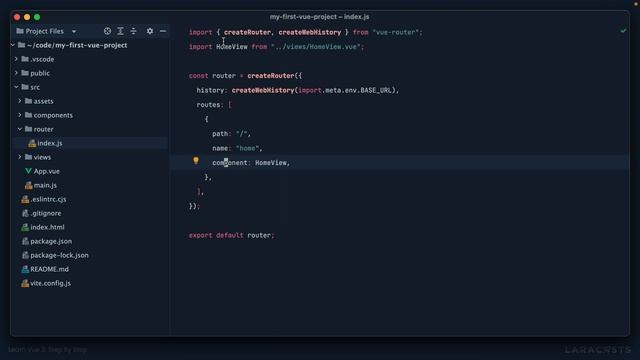Click the views folder icon
Image resolution: width=640 pixels, height=360 pixels.
tap(28, 157)
